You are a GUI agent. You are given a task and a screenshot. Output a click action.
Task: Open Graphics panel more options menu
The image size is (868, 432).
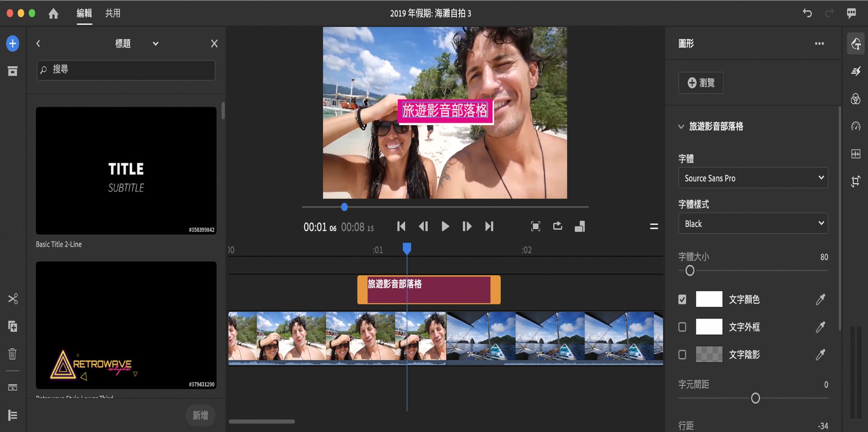(819, 43)
